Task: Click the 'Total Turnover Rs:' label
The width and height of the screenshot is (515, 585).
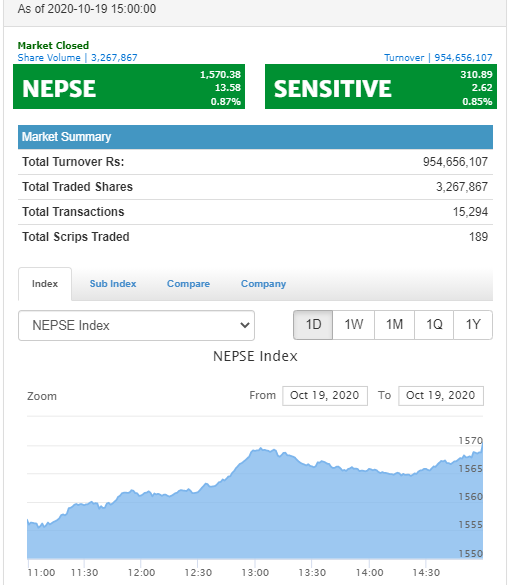Action: pos(73,162)
